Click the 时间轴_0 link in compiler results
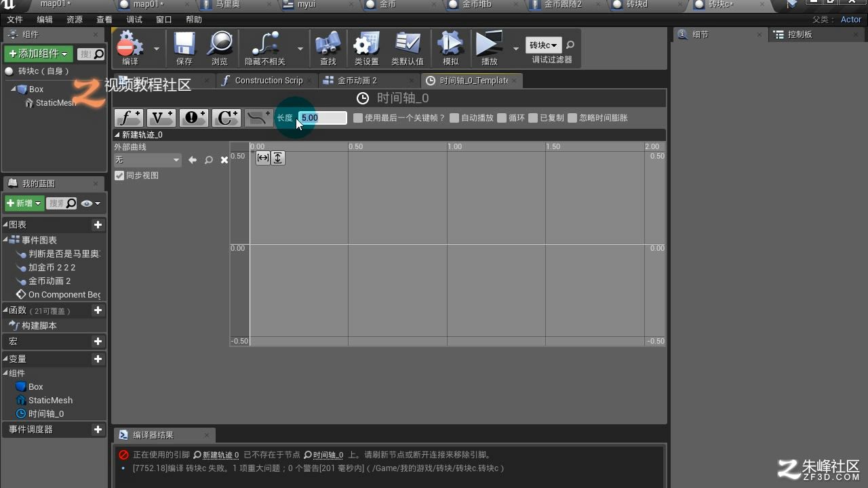 click(328, 455)
